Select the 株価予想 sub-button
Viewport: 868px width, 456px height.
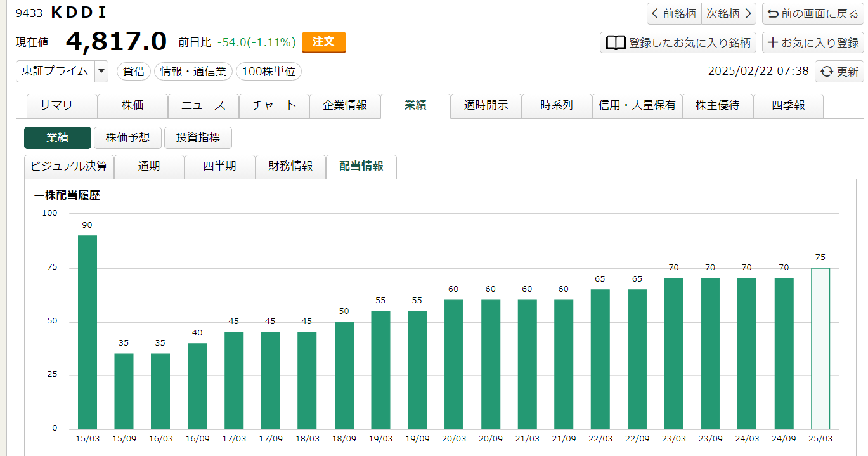127,138
